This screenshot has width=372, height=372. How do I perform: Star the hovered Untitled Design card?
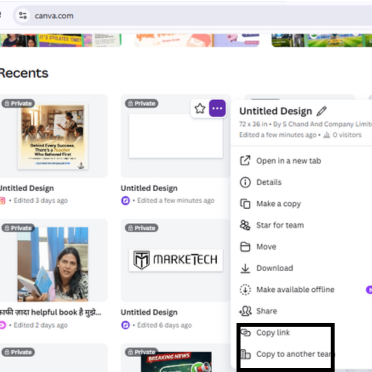click(x=200, y=108)
